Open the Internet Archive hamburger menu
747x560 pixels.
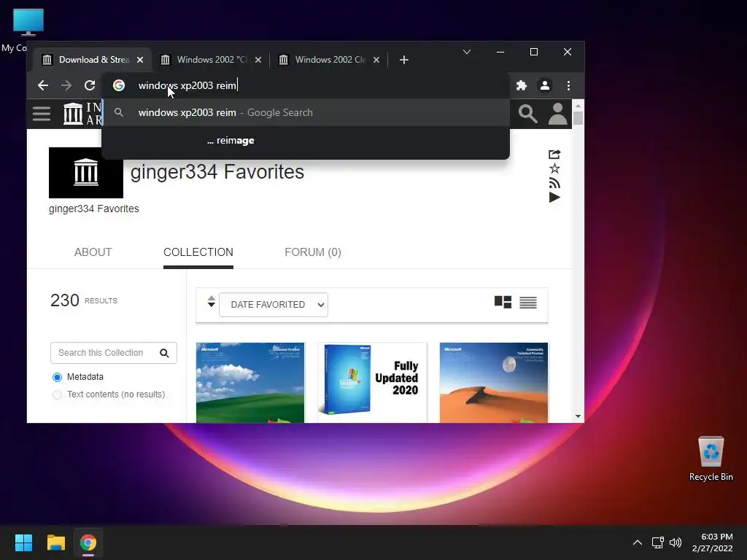[42, 113]
